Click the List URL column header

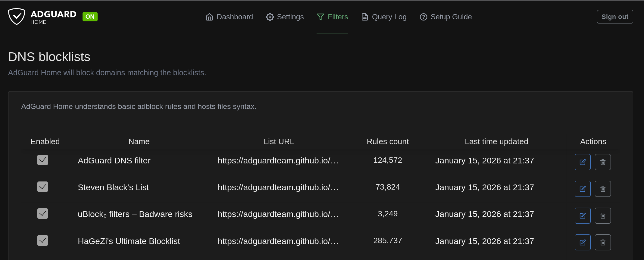(279, 141)
